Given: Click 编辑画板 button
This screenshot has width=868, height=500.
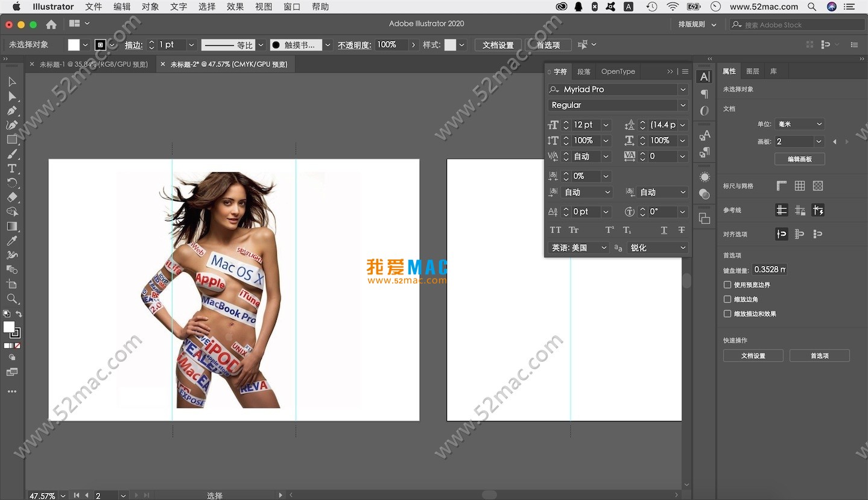Looking at the screenshot, I should (x=800, y=159).
